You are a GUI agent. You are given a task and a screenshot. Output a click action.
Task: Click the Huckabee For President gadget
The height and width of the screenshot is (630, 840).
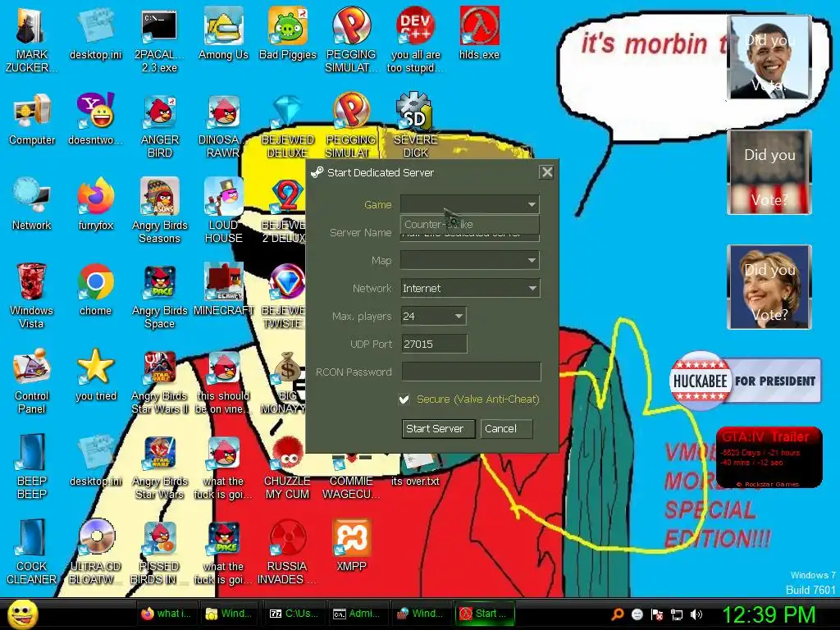pos(745,381)
